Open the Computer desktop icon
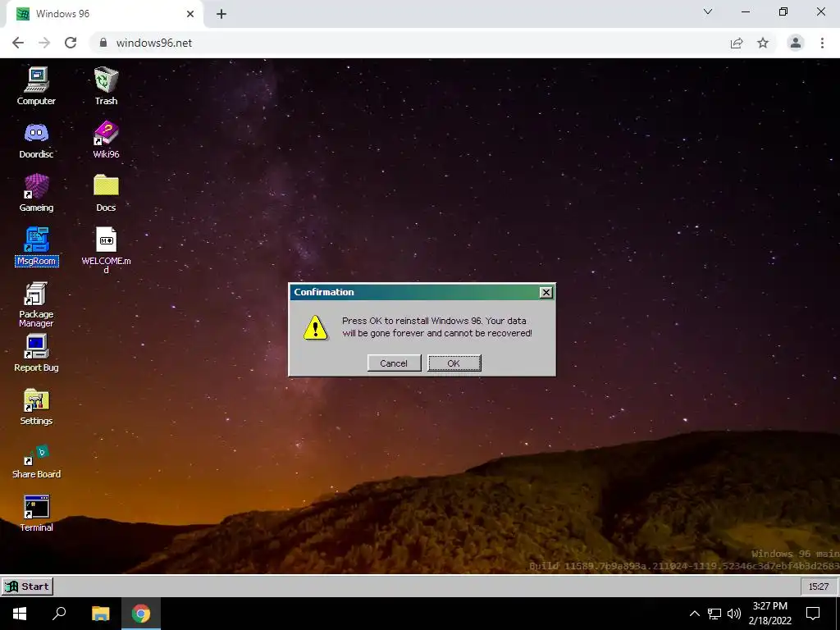Screen dimensions: 840x630 click(x=36, y=85)
